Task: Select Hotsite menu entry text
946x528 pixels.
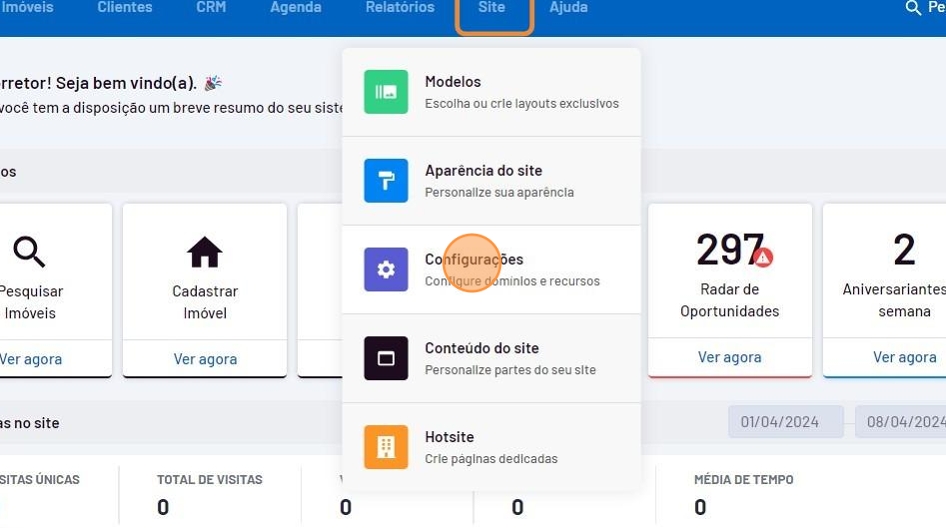Action: 449,437
